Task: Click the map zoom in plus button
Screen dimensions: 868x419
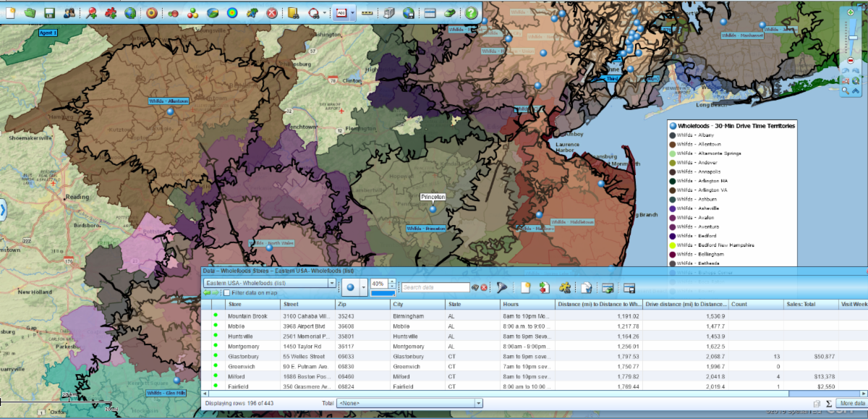Action: coord(850,12)
